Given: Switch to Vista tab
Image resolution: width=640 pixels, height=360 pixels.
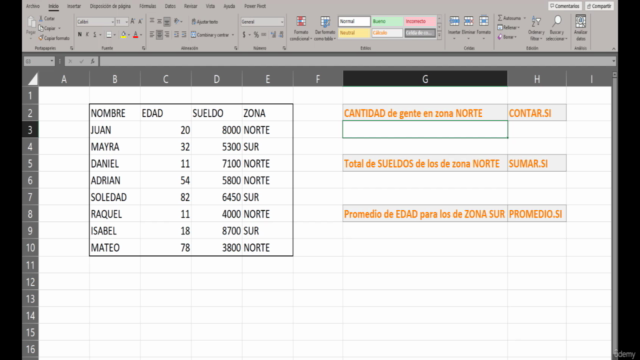Looking at the screenshot, I should click(210, 6).
